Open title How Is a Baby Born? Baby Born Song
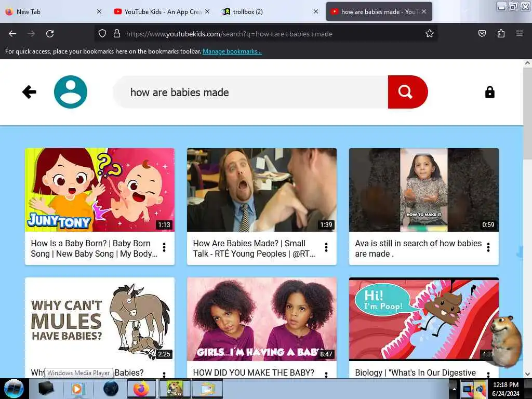Viewport: 532px width, 399px height. 94,248
